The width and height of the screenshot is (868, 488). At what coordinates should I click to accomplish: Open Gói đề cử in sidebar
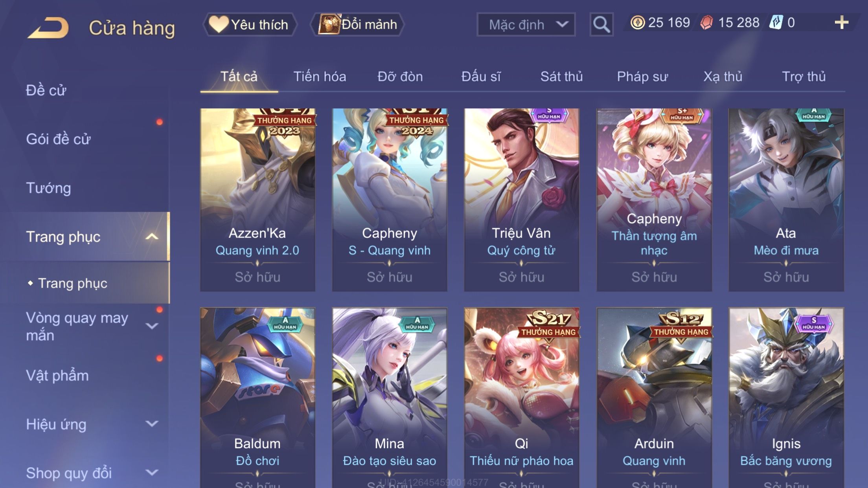(58, 139)
